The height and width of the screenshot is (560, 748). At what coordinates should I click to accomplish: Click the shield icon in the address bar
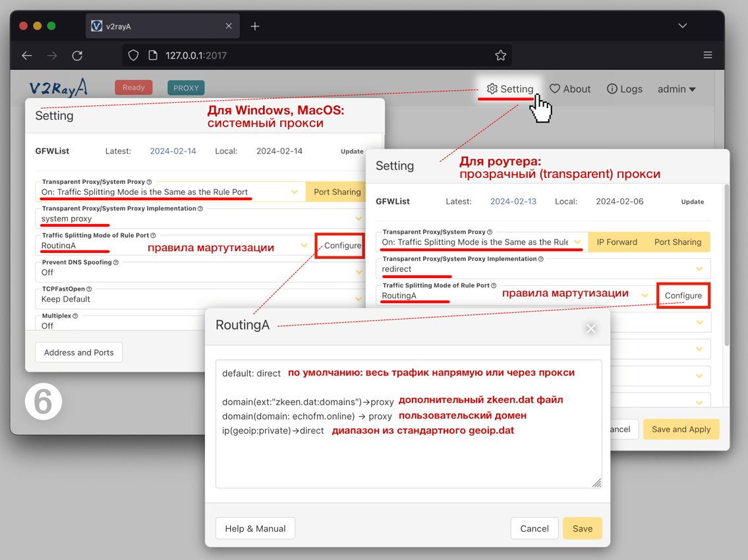[x=134, y=55]
